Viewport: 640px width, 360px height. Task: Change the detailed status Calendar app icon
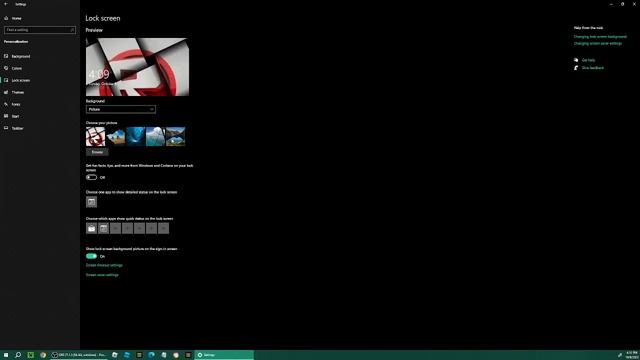(91, 202)
